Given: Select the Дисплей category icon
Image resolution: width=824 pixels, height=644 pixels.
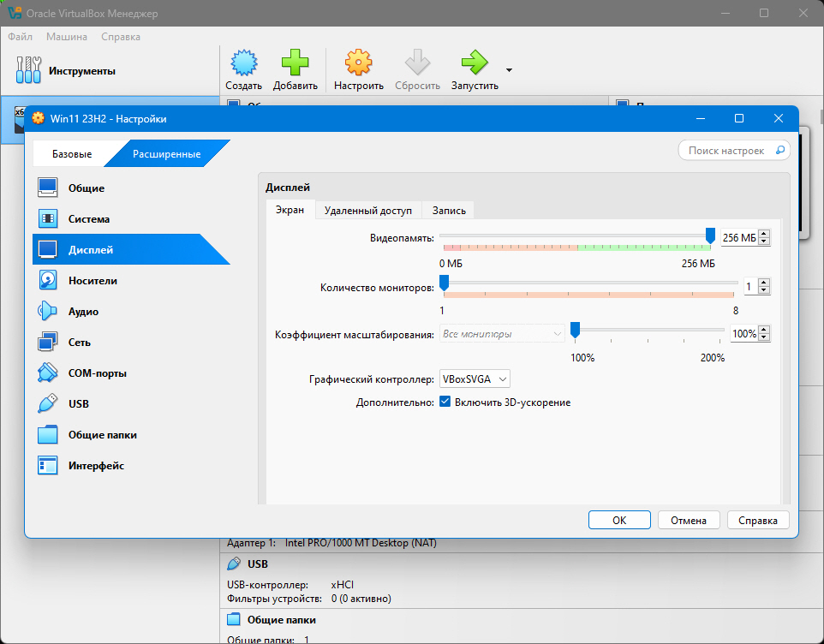Looking at the screenshot, I should point(47,249).
